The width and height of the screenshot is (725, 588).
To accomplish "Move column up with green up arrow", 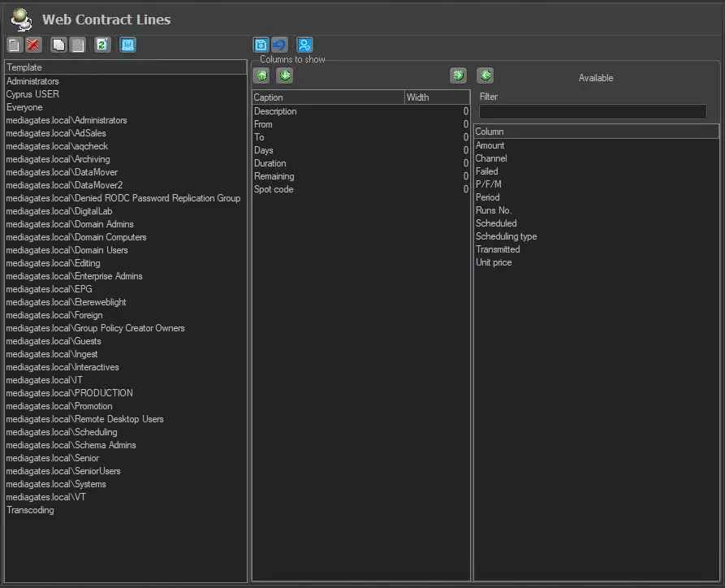I will (261, 76).
